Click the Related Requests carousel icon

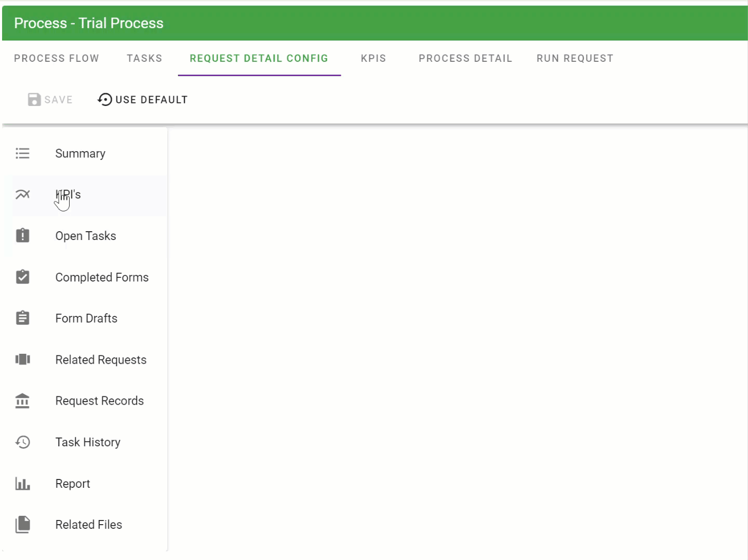[x=22, y=359]
